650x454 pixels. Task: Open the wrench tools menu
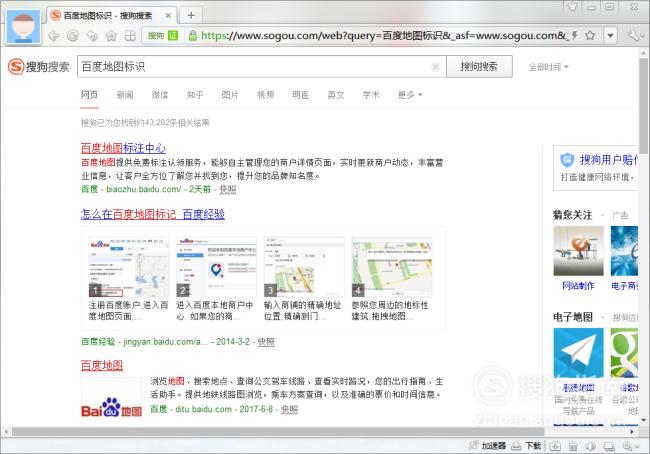tap(635, 36)
